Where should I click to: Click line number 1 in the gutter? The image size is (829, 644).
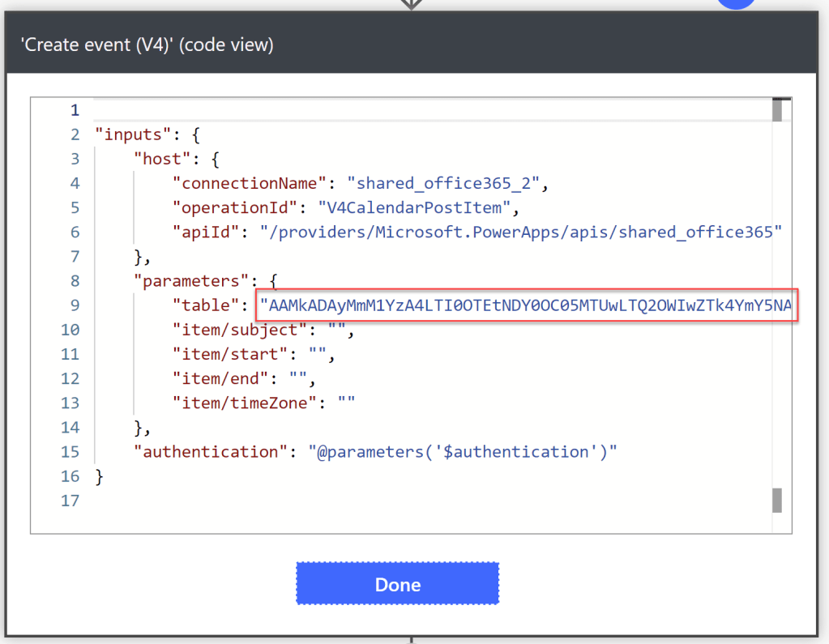click(75, 110)
